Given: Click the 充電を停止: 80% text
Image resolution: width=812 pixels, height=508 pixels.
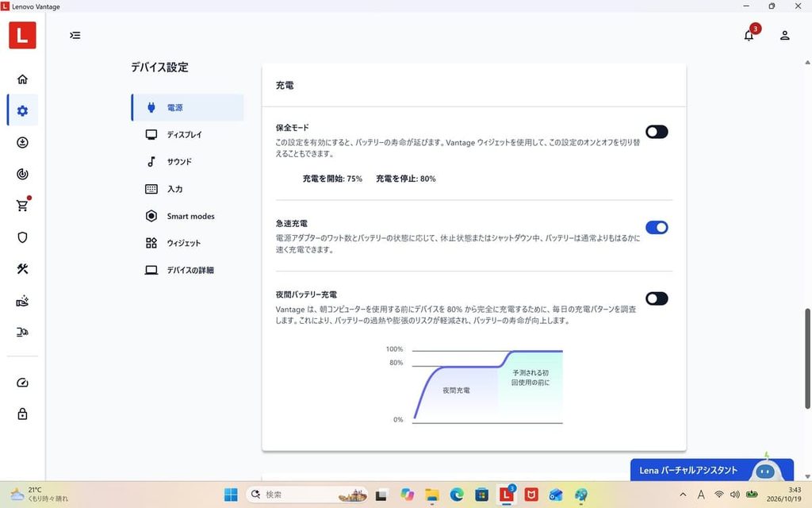Looking at the screenshot, I should click(x=405, y=179).
